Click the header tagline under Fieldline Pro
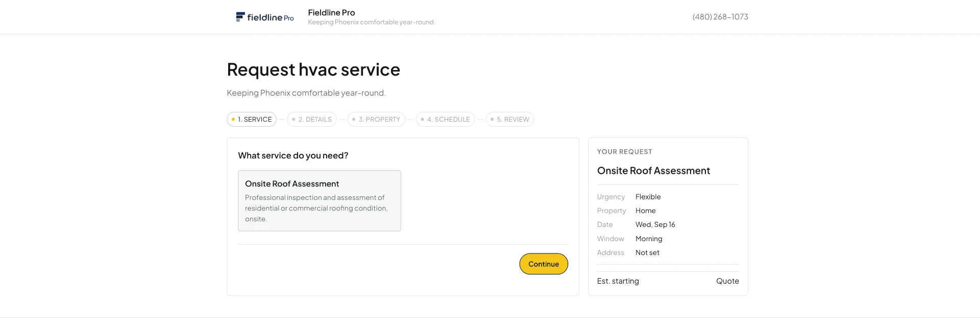 tap(372, 22)
